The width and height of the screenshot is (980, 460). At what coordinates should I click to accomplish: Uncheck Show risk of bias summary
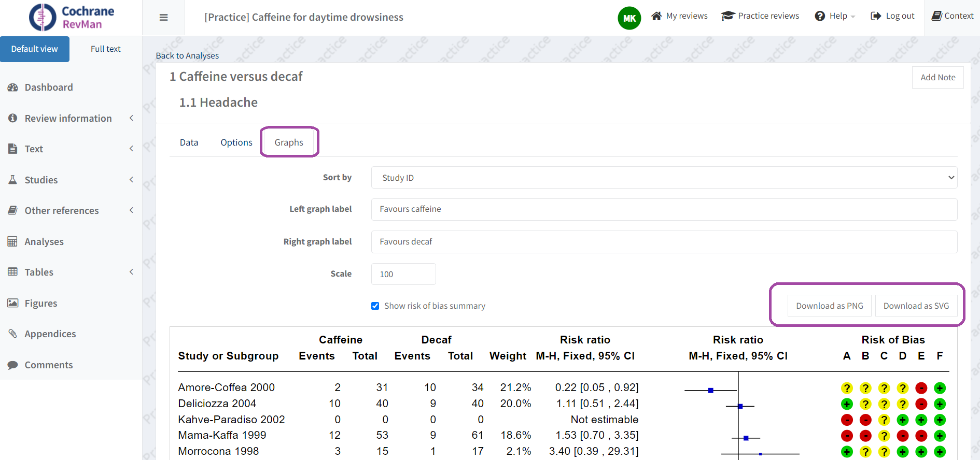[x=375, y=306]
